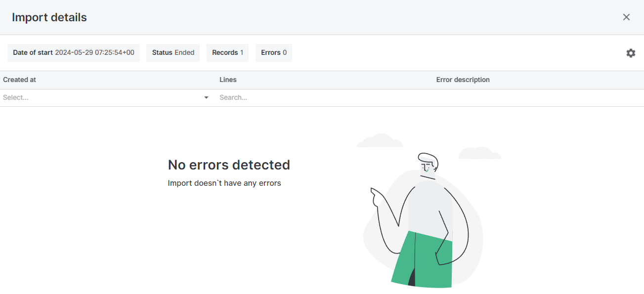This screenshot has width=644, height=294.
Task: Click the left cloud in illustration
Action: [x=380, y=142]
